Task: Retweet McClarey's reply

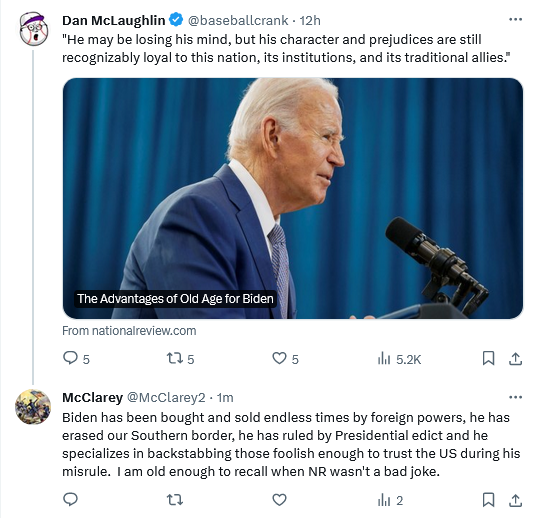Action: coord(175,500)
